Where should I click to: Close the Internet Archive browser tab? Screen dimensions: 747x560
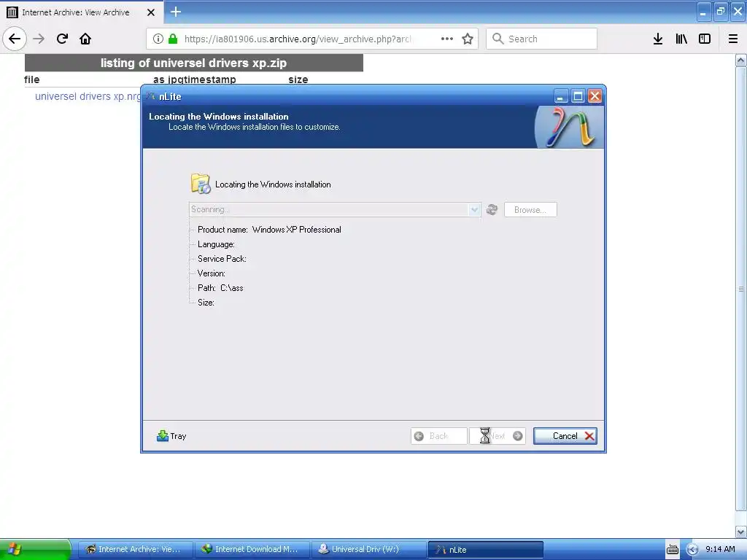click(150, 12)
